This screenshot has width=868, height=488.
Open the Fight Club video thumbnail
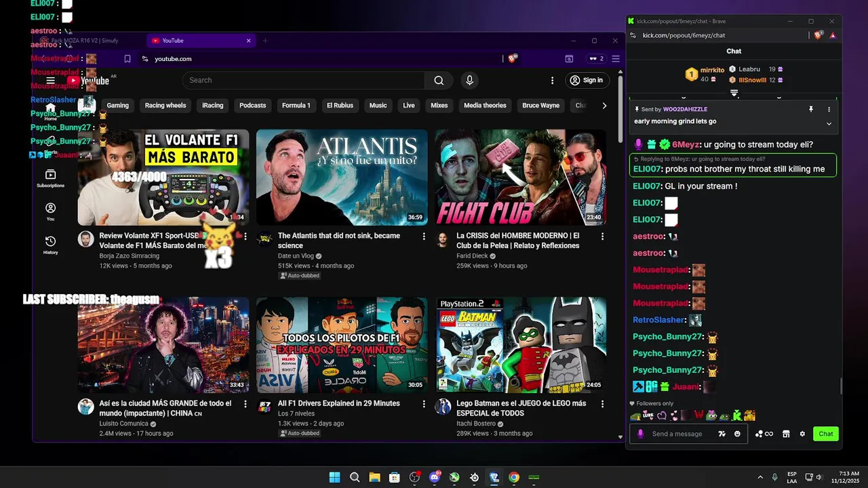click(x=521, y=178)
